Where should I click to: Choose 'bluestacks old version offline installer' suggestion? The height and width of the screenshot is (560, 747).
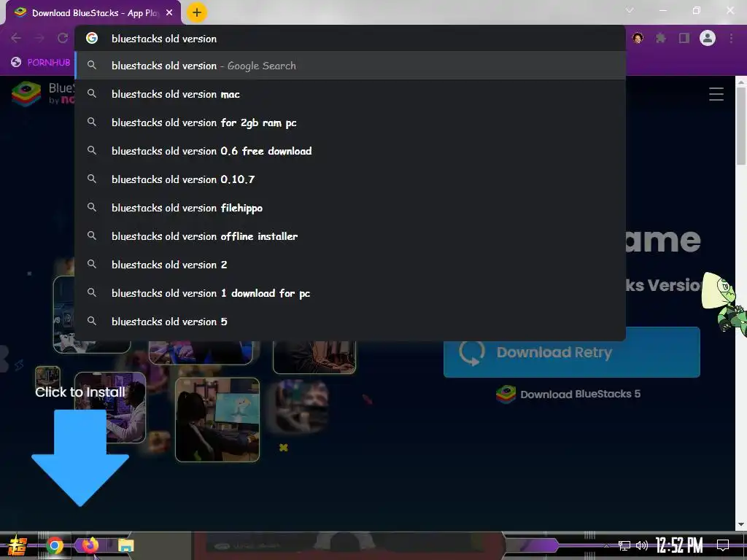coord(349,236)
